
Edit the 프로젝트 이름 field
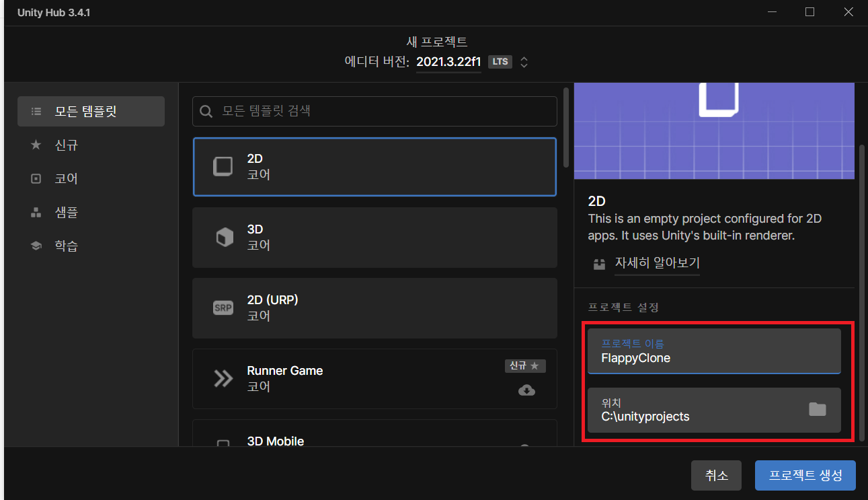coord(714,351)
